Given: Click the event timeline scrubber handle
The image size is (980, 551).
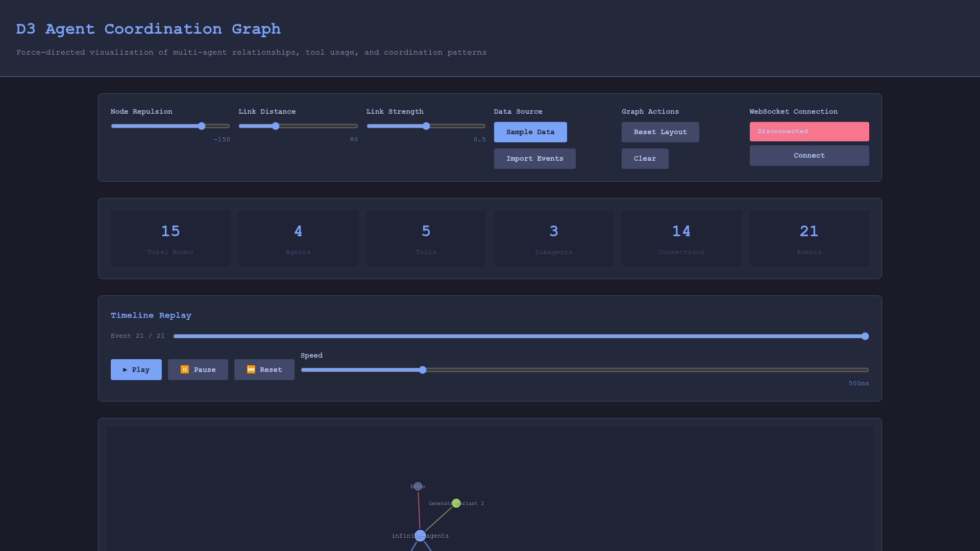Looking at the screenshot, I should point(865,336).
